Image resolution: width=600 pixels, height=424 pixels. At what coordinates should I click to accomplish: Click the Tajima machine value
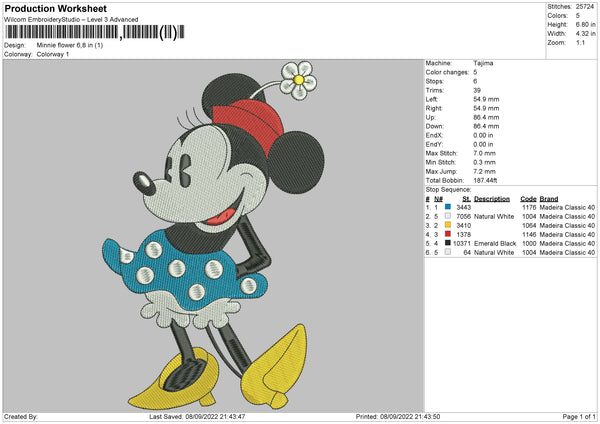(483, 63)
